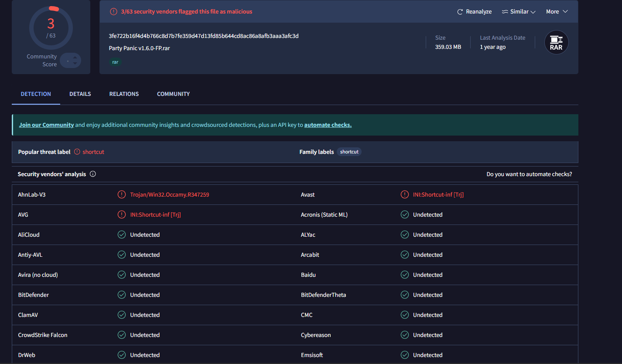This screenshot has height=364, width=622.
Task: Click the CrowdStrike Falcon vendor name
Action: 43,335
